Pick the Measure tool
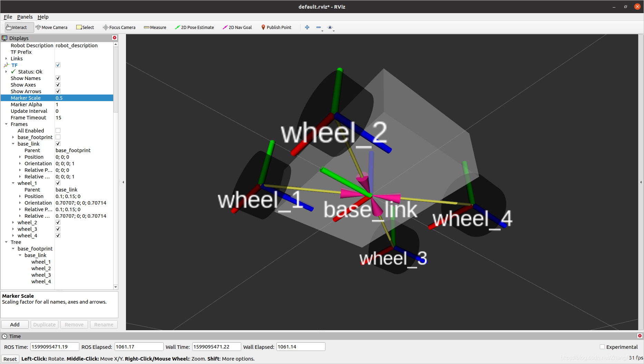 point(155,27)
